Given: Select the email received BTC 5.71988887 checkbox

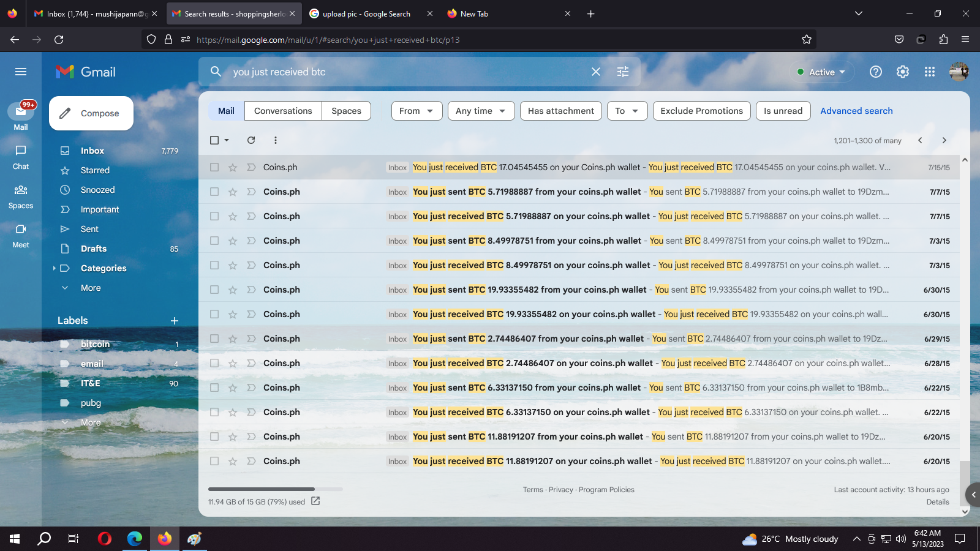Looking at the screenshot, I should 214,216.
